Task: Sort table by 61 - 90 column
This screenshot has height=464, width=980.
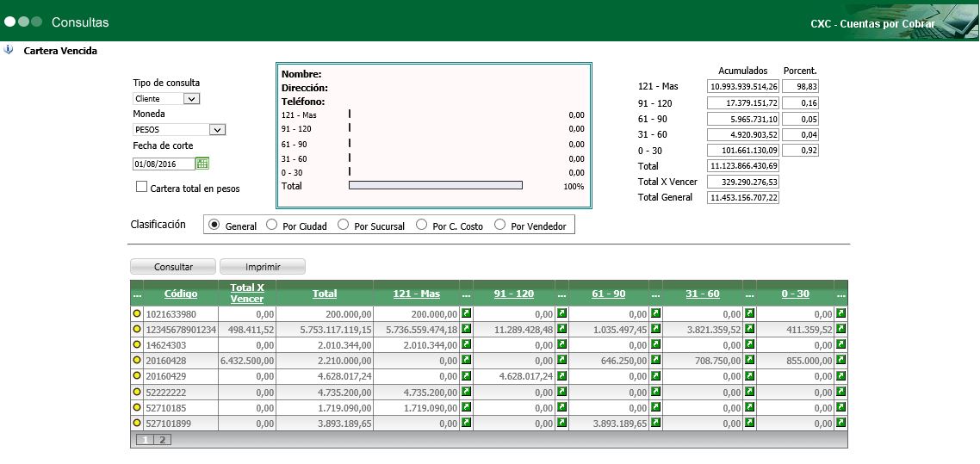Action: 608,294
